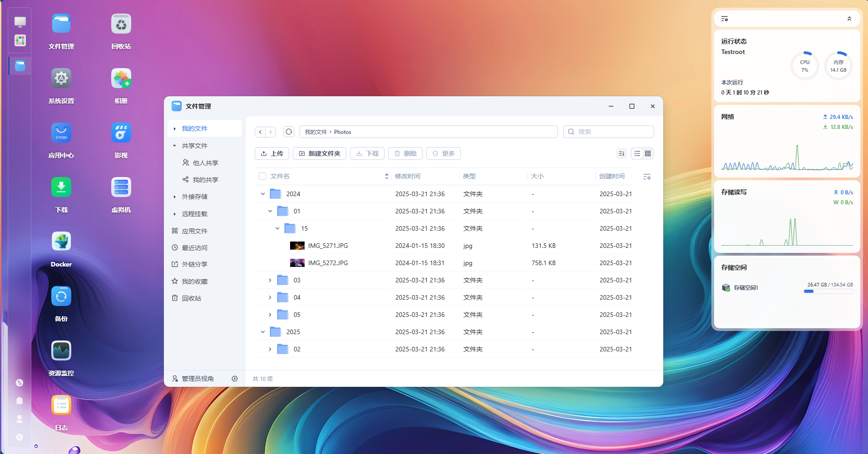The height and width of the screenshot is (454, 868).
Task: Click the 存储空间1 usage bar
Action: [x=828, y=291]
